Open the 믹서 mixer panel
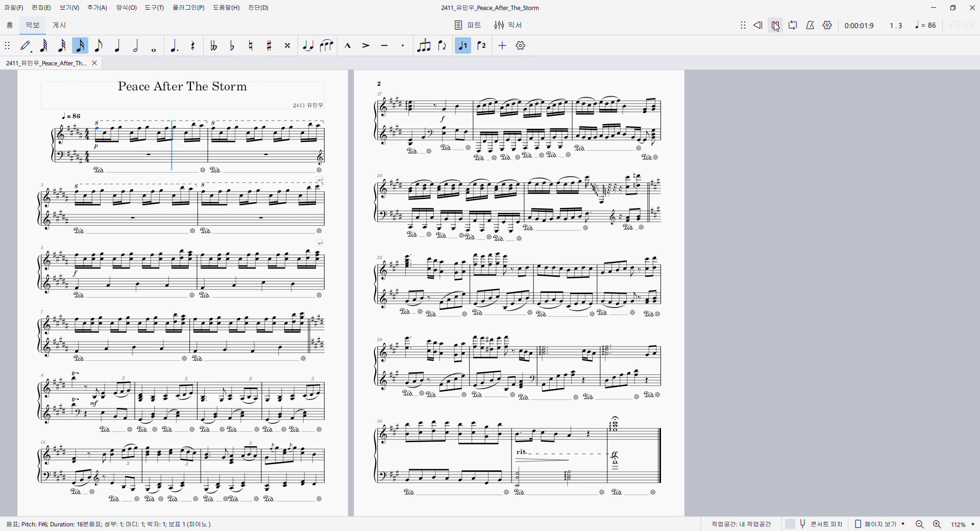The width and height of the screenshot is (980, 531). pos(508,25)
